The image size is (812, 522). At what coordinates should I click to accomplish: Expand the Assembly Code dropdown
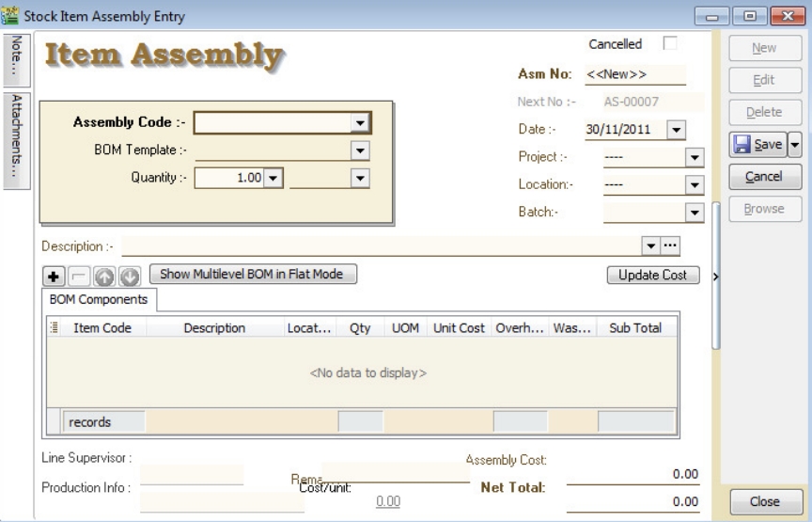coord(358,122)
